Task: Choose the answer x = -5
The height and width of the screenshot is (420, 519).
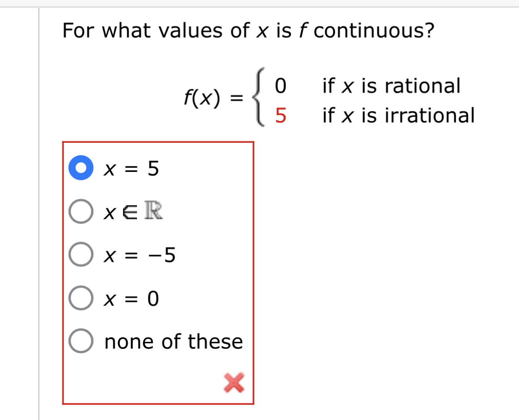Action: [x=80, y=256]
